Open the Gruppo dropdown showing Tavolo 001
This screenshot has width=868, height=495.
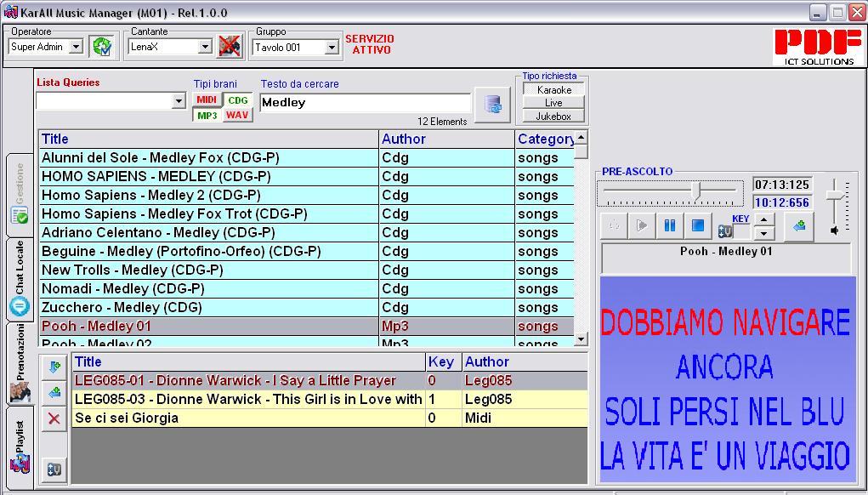click(332, 47)
